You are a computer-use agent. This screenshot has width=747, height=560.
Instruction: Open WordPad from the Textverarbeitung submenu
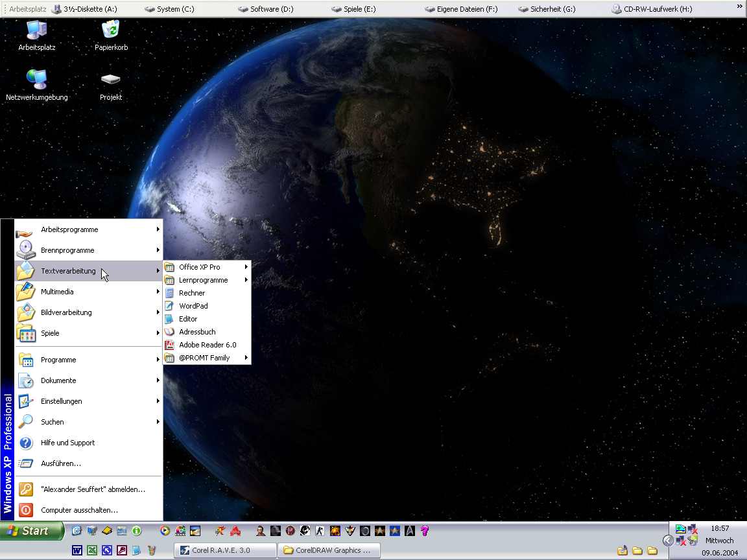[193, 306]
